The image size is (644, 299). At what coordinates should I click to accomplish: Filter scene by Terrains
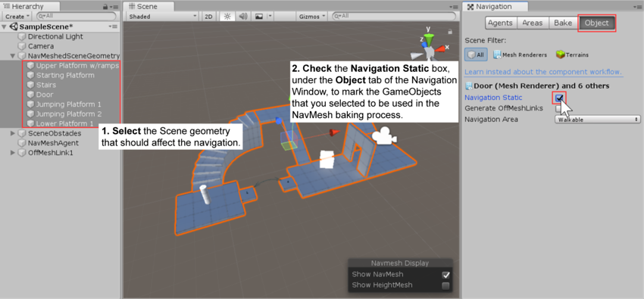point(572,55)
